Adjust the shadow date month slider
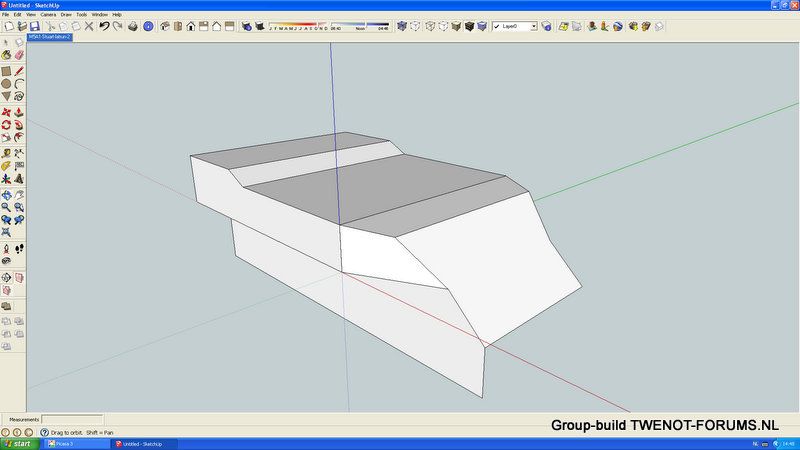This screenshot has width=800, height=450. coord(298,26)
